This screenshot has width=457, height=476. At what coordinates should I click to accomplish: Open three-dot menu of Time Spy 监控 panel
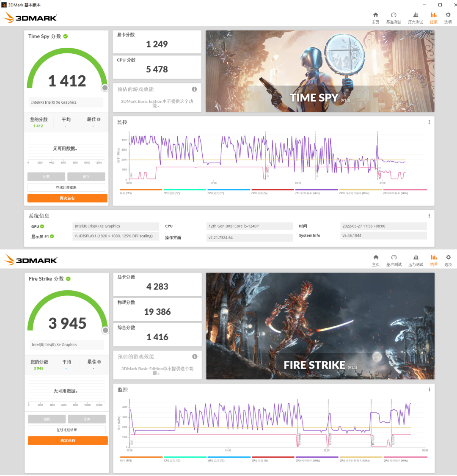click(429, 122)
